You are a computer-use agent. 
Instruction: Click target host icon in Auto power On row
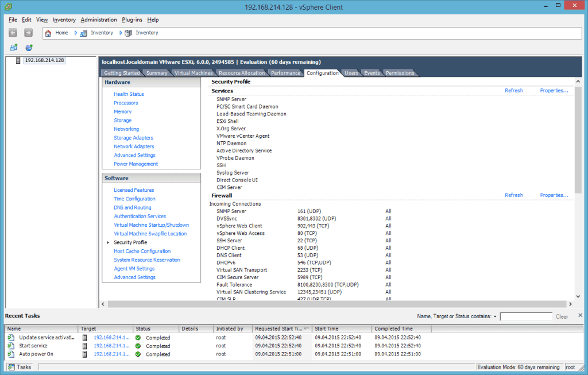(x=85, y=354)
